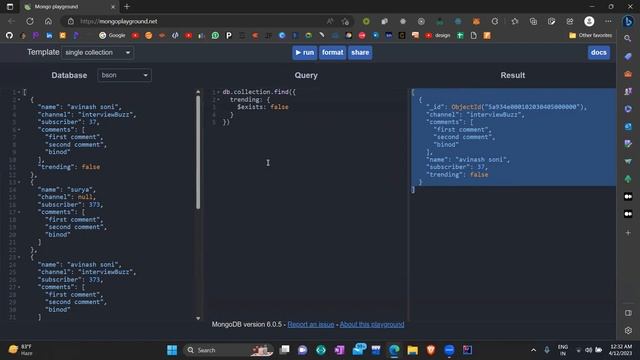Click "avinash soni" name on line 3
The width and height of the screenshot is (640, 360).
coord(93,107)
